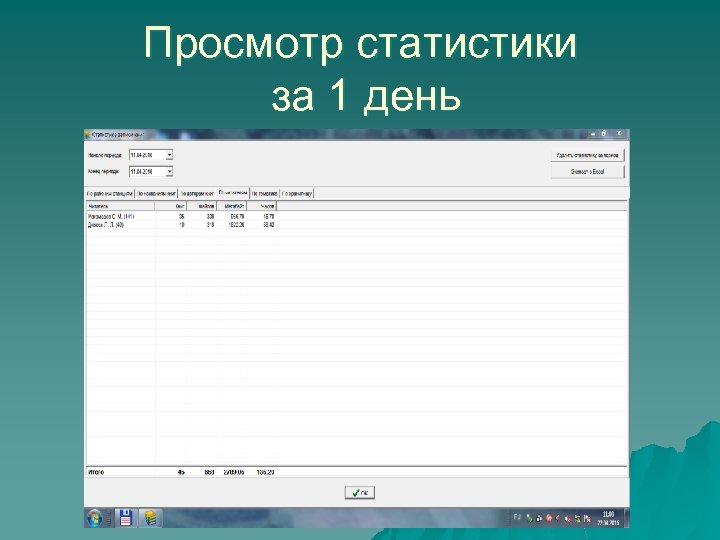Maximize the statistics window
The width and height of the screenshot is (720, 540).
(x=604, y=134)
